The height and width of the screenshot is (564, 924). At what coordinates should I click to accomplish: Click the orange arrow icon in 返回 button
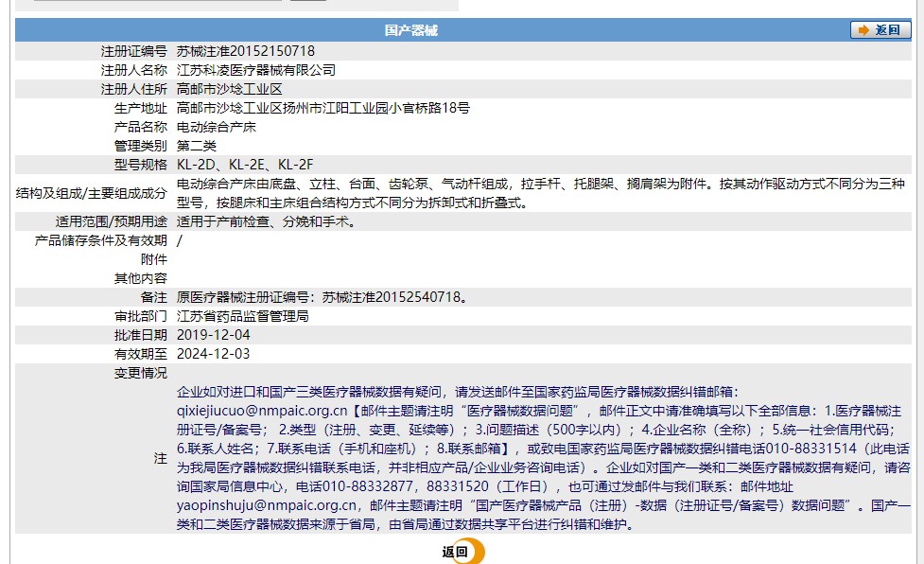pos(863,30)
